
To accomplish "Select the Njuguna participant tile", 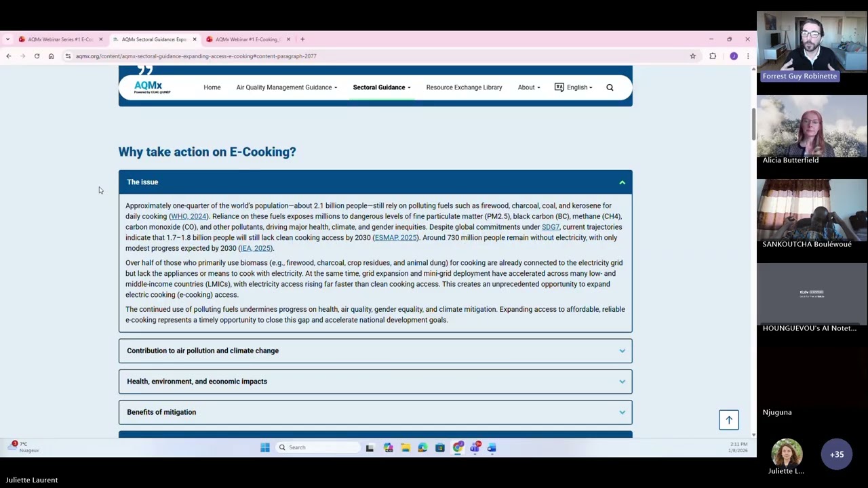I will [812, 382].
